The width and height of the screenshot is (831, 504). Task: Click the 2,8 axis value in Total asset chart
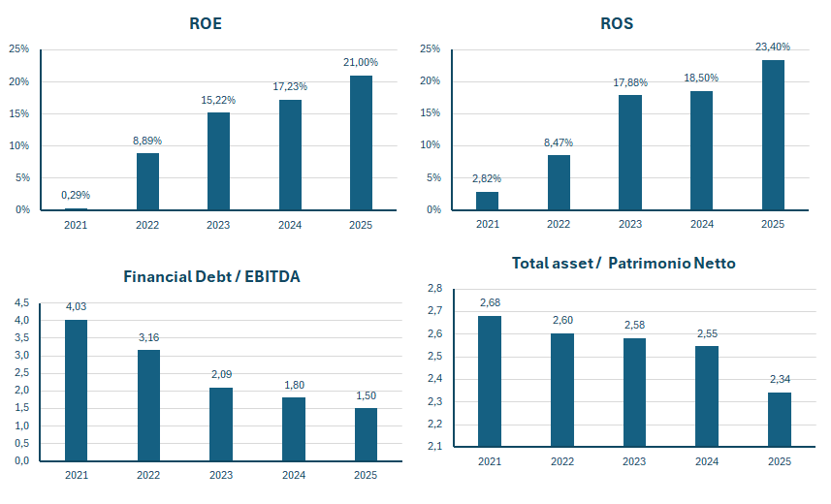point(434,288)
